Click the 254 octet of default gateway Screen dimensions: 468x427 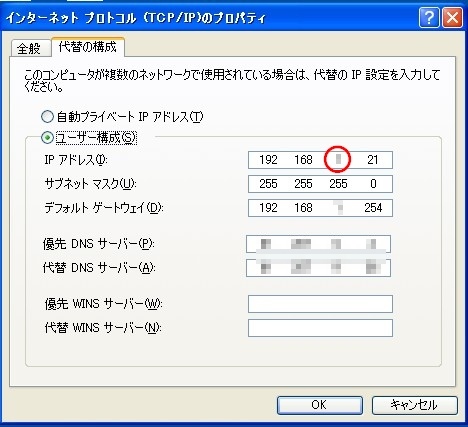[373, 208]
